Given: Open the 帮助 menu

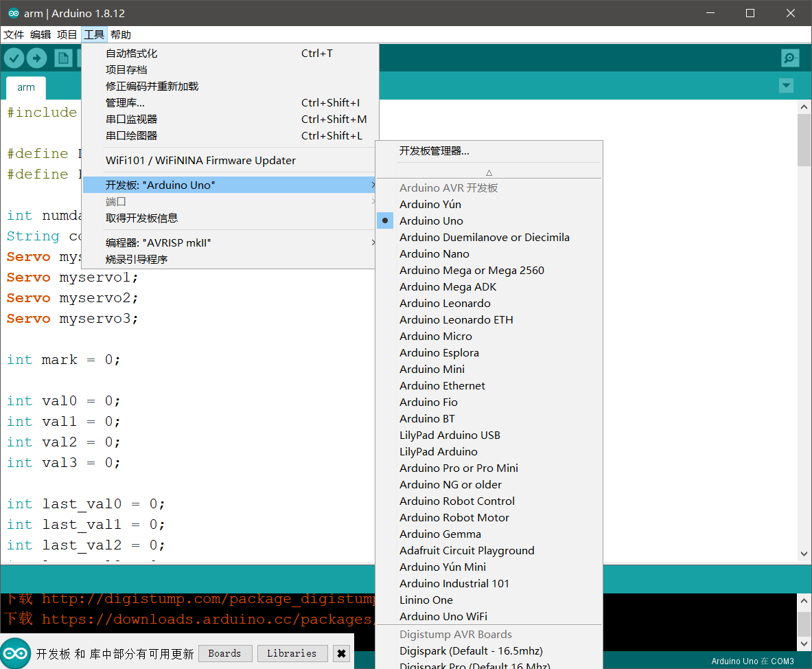Looking at the screenshot, I should coord(121,35).
